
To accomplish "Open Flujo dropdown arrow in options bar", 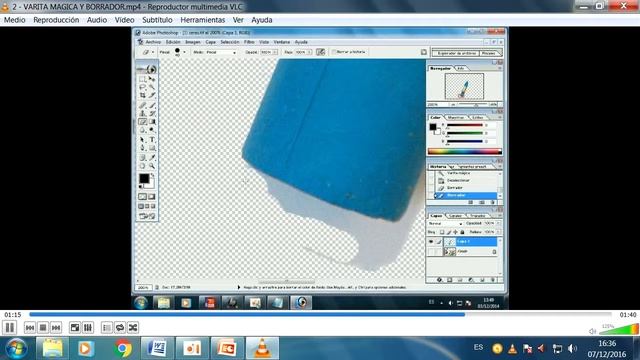I will pos(309,52).
